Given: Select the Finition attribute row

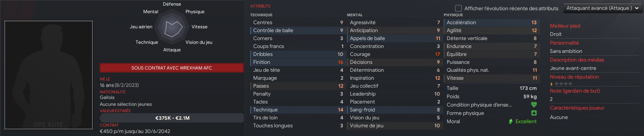Looking at the screenshot, I should point(298,62).
